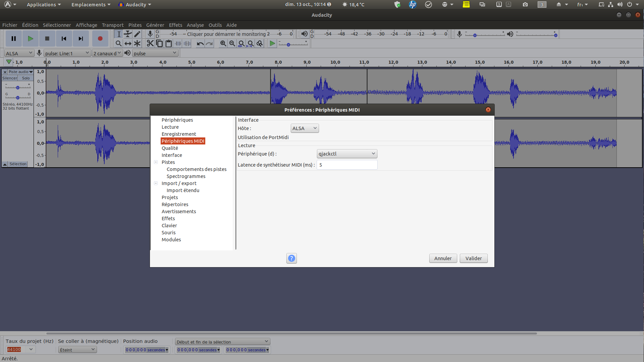Click the Record button
Screen dimensions: 644x362
[100, 39]
